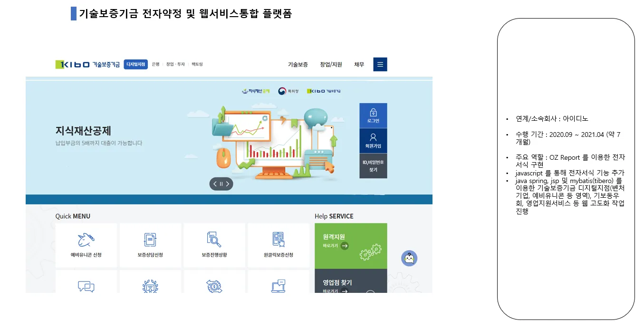Select the 창업/지원 menu item
This screenshot has height=329, width=644.
[331, 64]
